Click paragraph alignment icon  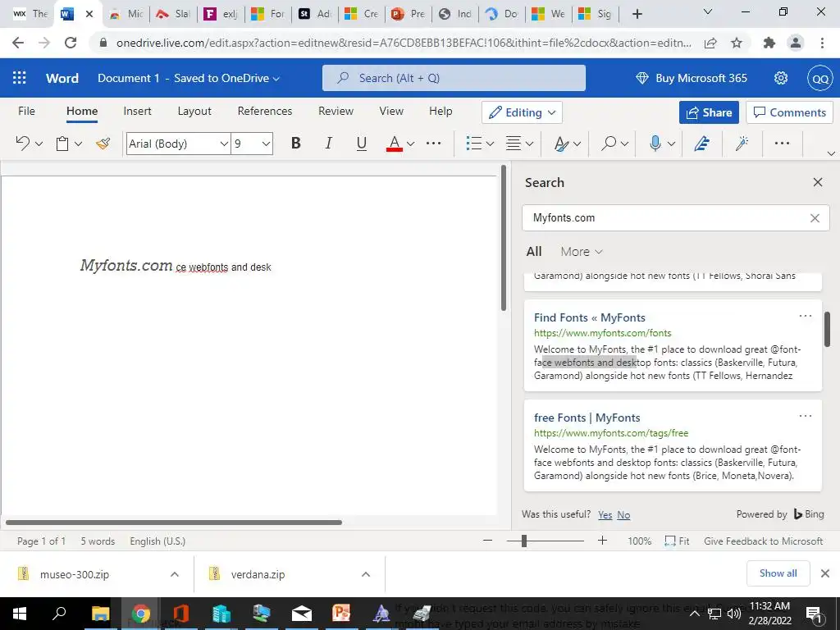tap(514, 143)
